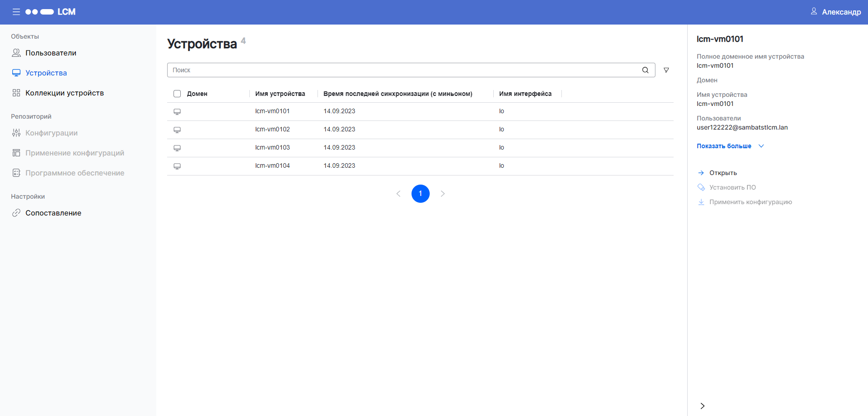
Task: Go to the next page arrow
Action: 442,194
